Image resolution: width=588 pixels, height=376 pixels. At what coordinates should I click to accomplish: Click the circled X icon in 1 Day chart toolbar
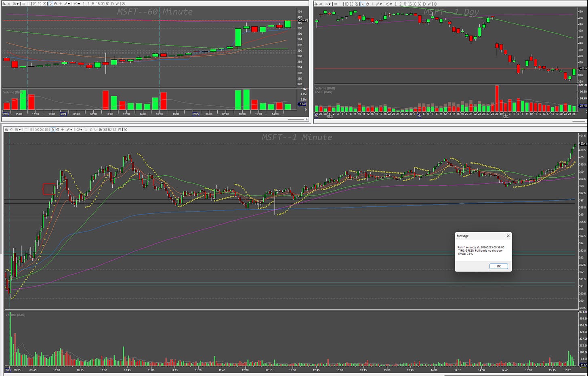point(435,4)
